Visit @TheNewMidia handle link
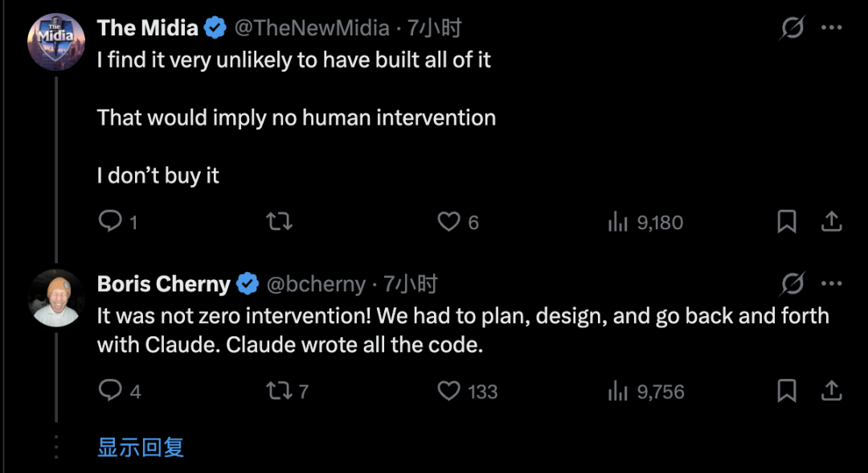Image resolution: width=868 pixels, height=473 pixels. pyautogui.click(x=312, y=29)
